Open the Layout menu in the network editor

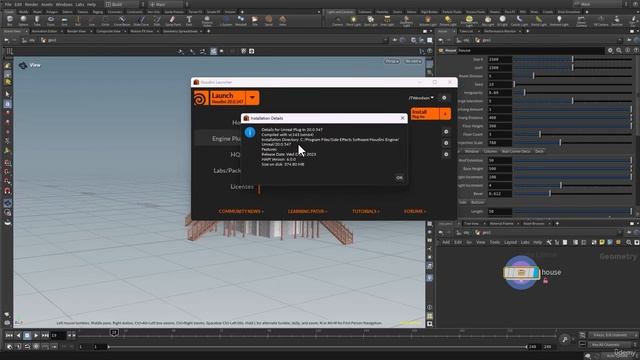click(510, 242)
